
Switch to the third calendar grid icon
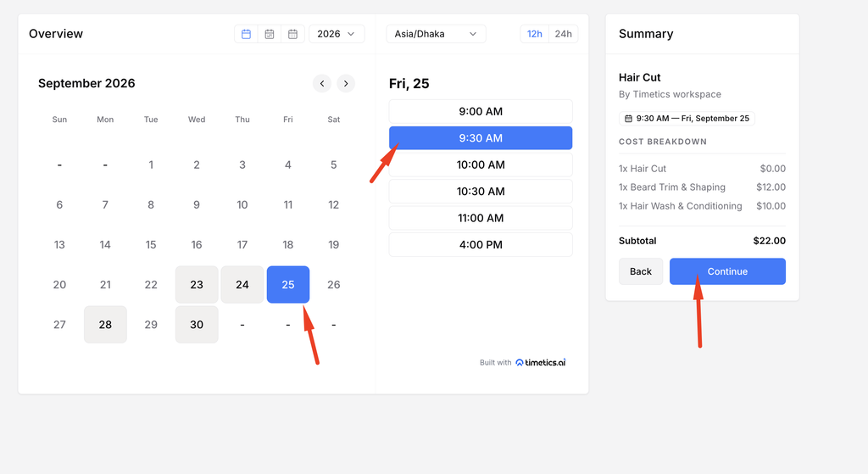pyautogui.click(x=292, y=34)
